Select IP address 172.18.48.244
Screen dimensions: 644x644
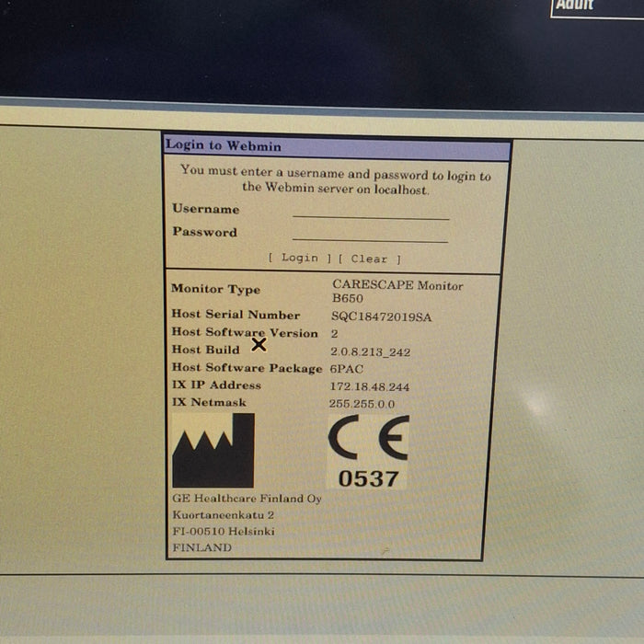pyautogui.click(x=370, y=387)
